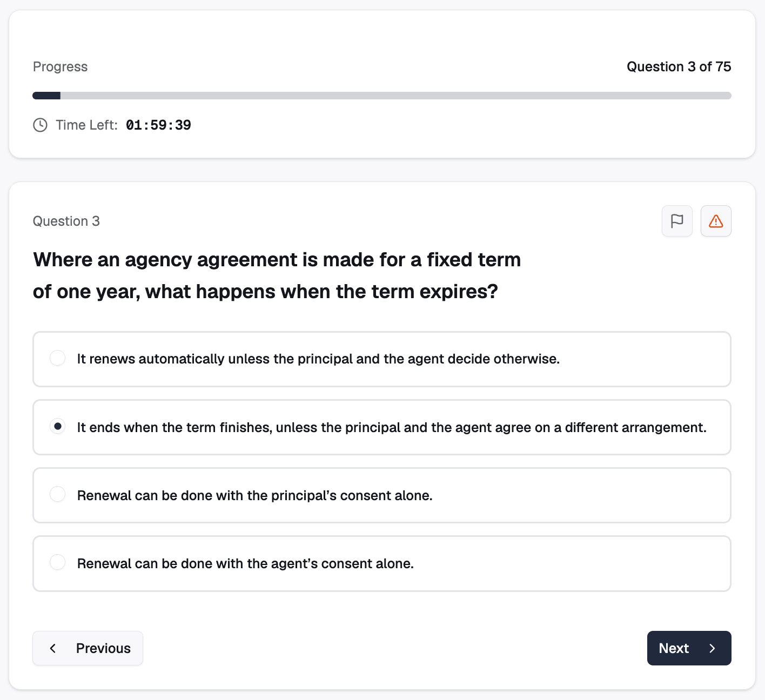This screenshot has height=700, width=765.
Task: Click the answer text about renewing automatically
Action: [318, 359]
